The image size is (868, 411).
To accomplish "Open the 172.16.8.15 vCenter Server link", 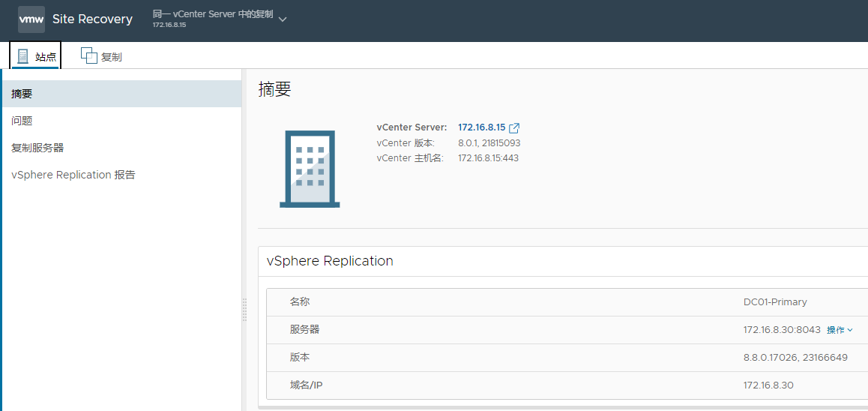I will (482, 128).
